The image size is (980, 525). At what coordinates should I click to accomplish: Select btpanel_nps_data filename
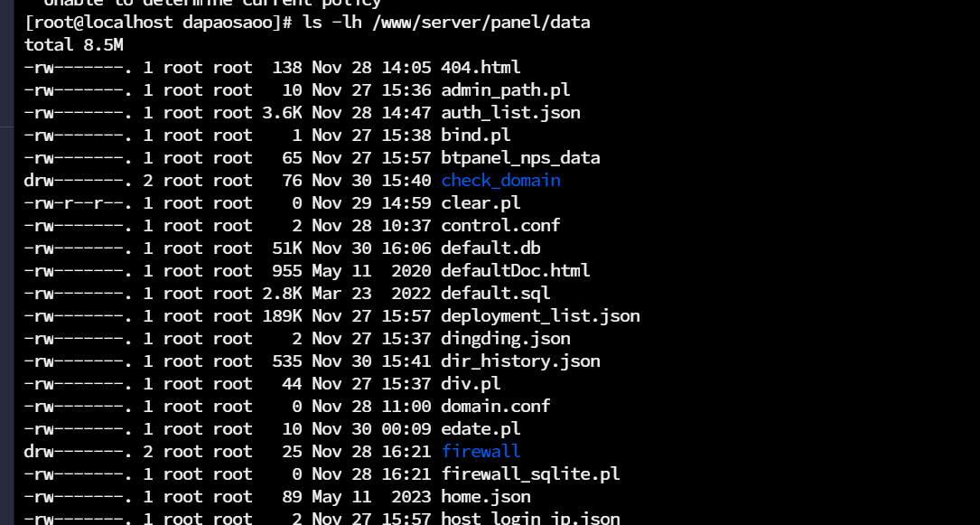tap(520, 157)
